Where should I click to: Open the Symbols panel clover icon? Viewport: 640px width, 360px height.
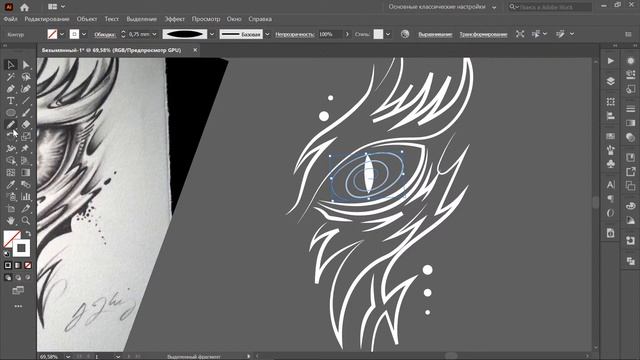coord(611,164)
